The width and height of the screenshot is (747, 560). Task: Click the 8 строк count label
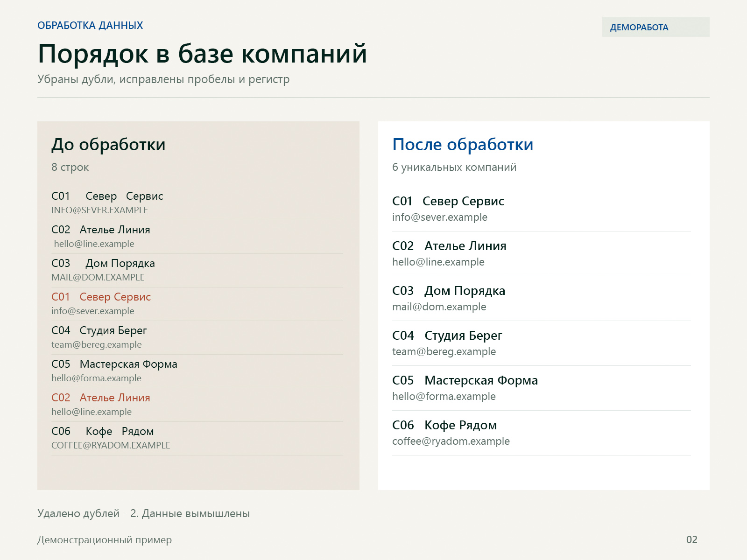[70, 167]
